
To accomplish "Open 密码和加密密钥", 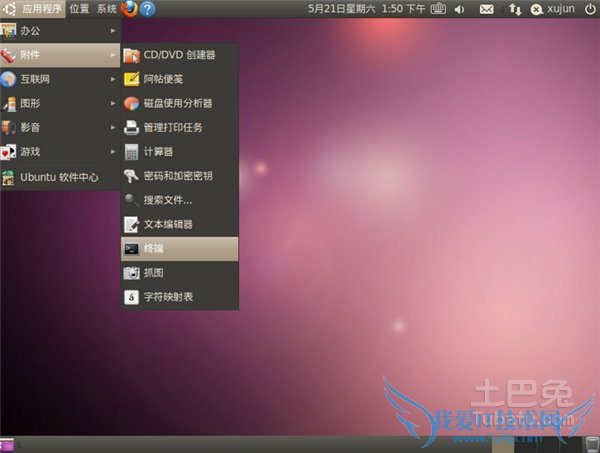I will click(179, 176).
